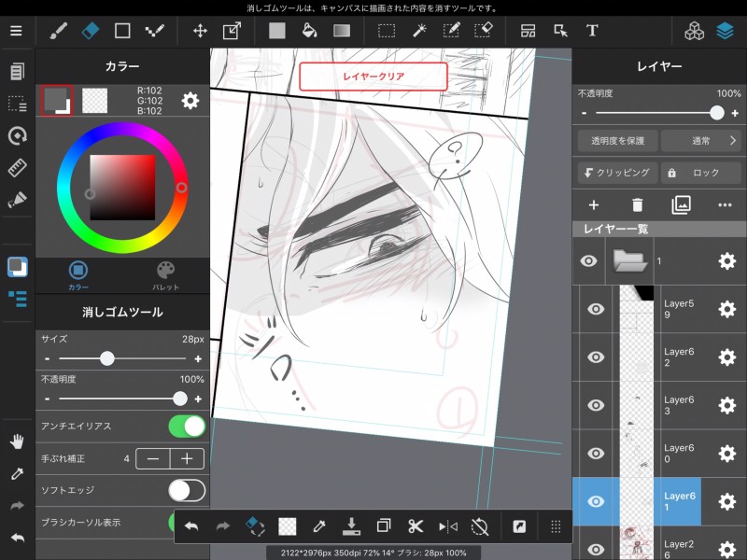Viewport: 747px width, 560px height.
Task: Select the panel divide tool
Action: (x=528, y=31)
